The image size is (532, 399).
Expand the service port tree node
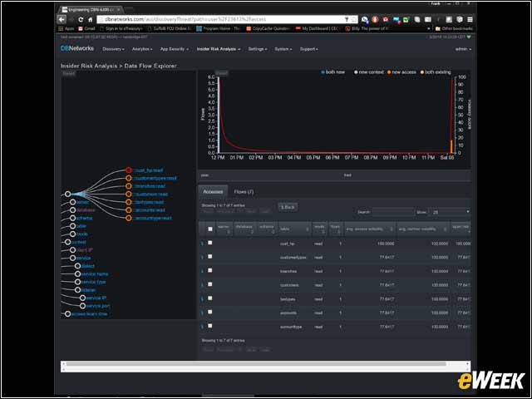tap(82, 306)
